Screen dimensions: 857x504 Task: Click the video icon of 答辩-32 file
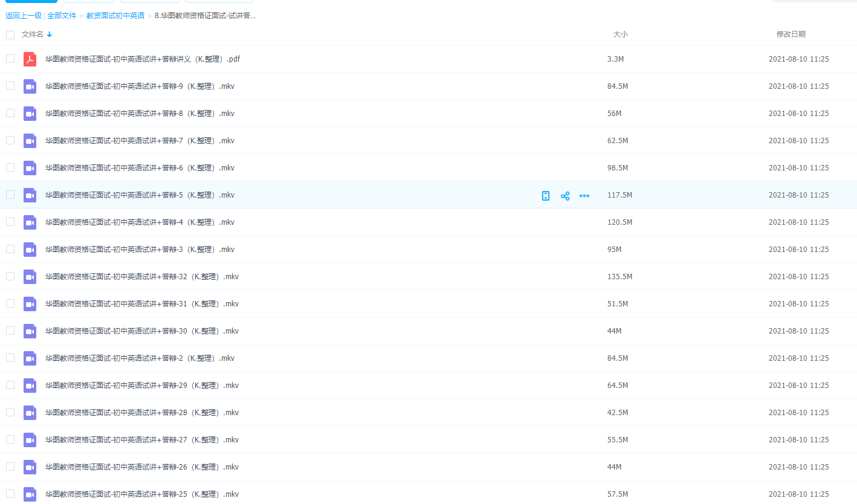[x=30, y=277]
